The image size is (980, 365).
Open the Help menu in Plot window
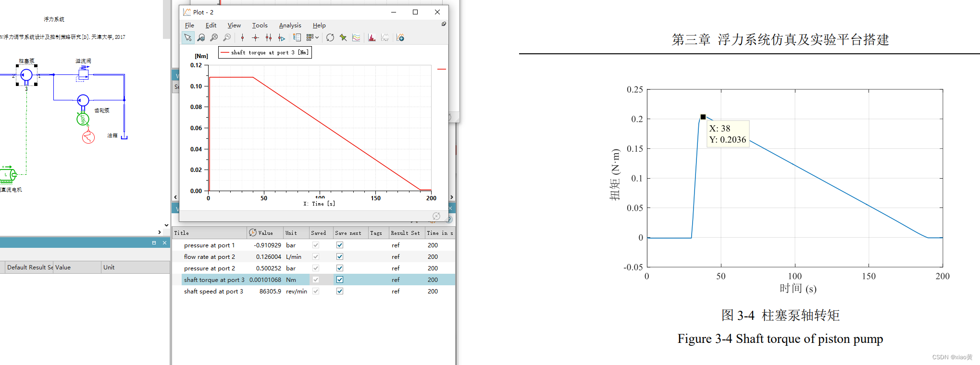point(319,25)
